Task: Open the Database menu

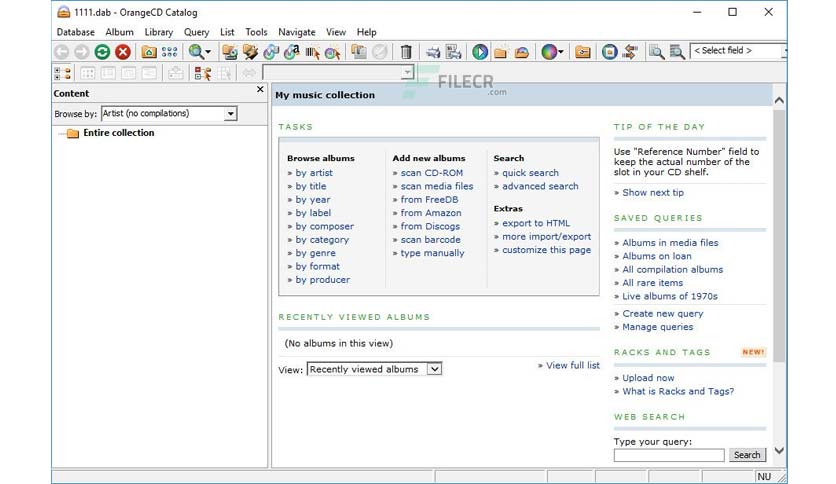Action: 76,32
